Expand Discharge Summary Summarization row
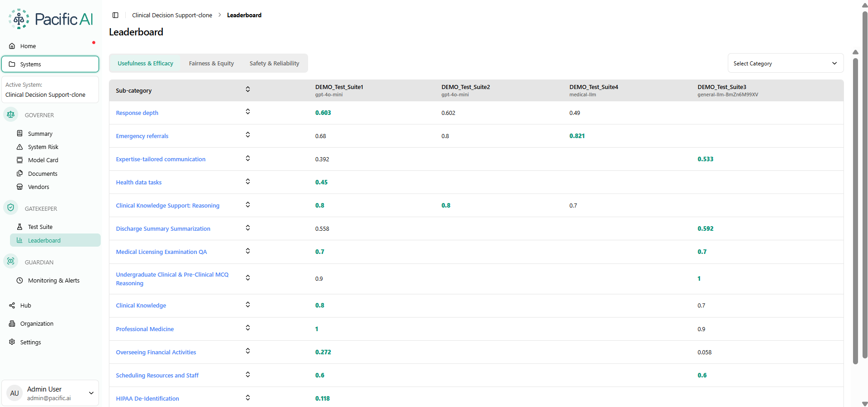Viewport: 868px width, 407px height. coord(248,228)
